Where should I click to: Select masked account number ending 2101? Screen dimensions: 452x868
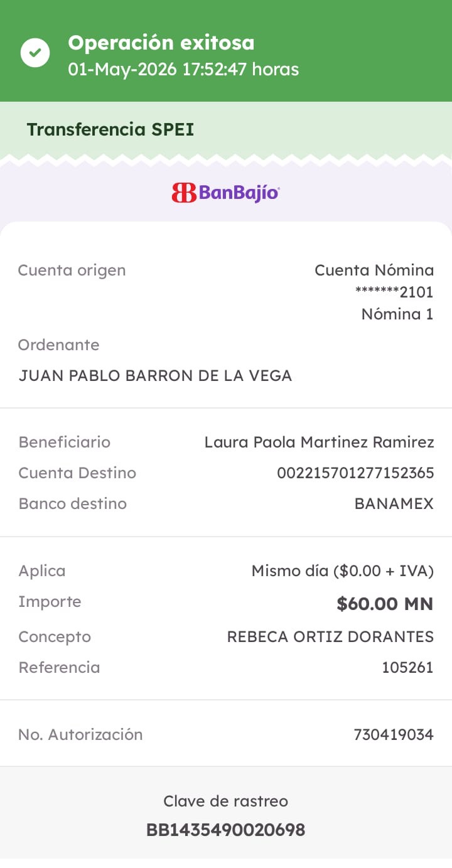point(394,292)
